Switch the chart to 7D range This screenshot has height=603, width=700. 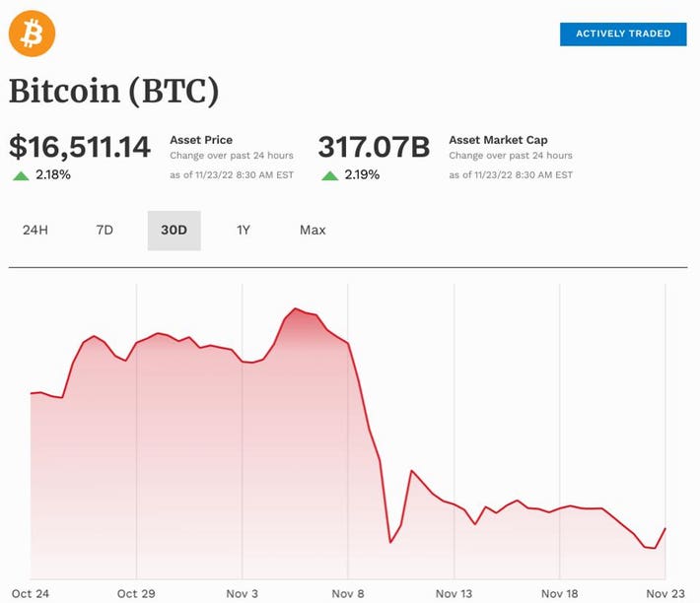point(105,231)
